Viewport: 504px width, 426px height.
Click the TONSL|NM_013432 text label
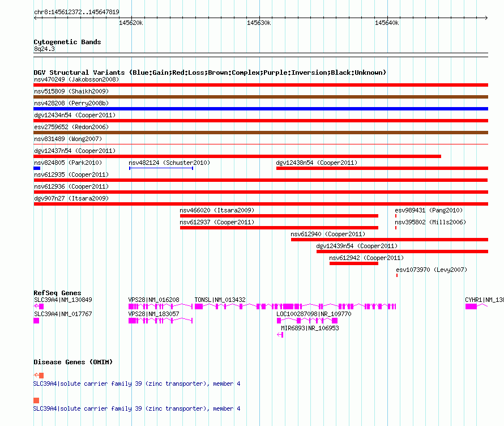220,300
